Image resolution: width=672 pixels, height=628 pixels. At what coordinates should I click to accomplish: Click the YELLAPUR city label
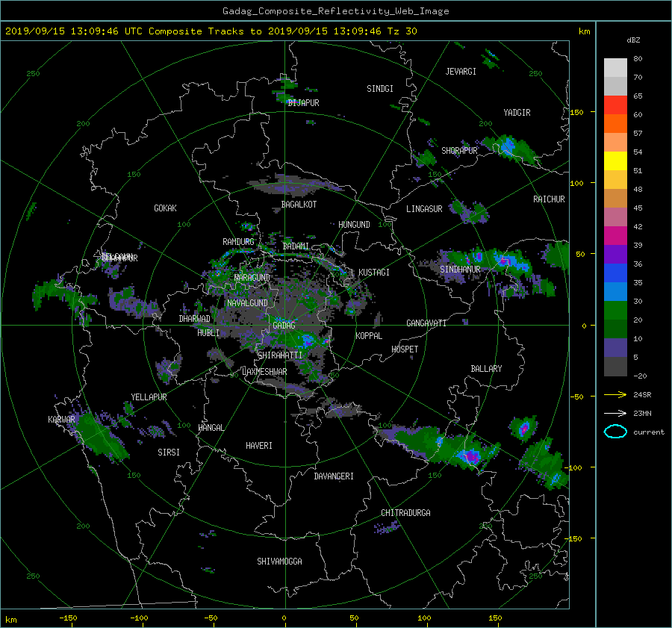[x=149, y=397]
